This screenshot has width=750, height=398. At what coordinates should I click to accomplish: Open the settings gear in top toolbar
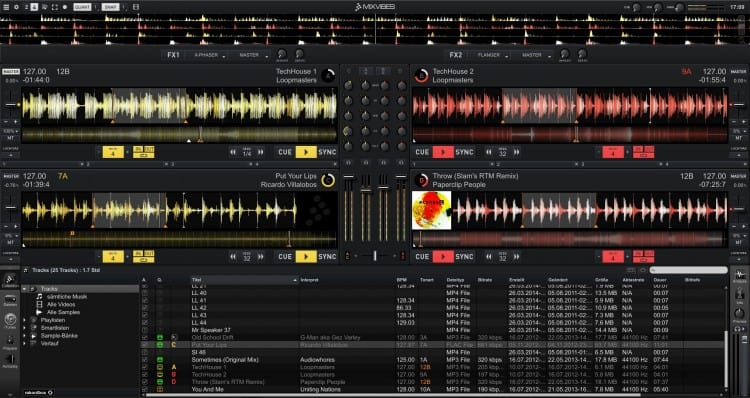pos(16,7)
